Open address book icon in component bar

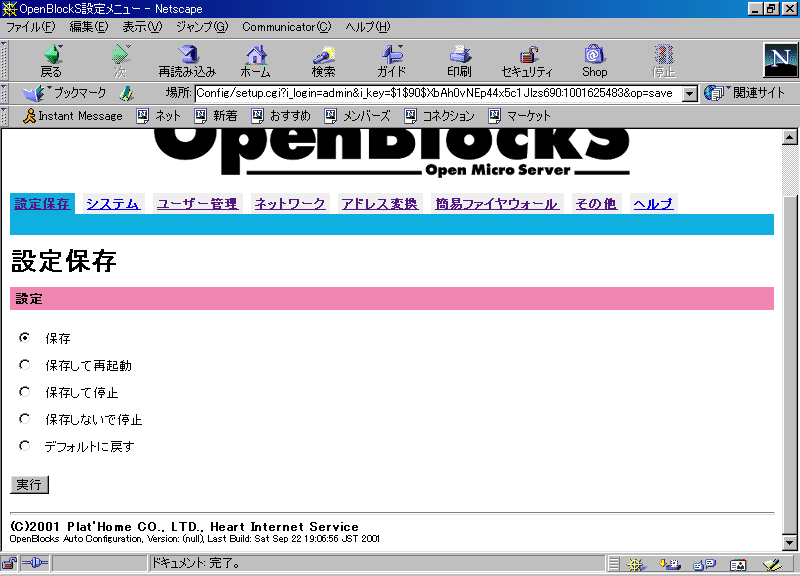tap(738, 564)
